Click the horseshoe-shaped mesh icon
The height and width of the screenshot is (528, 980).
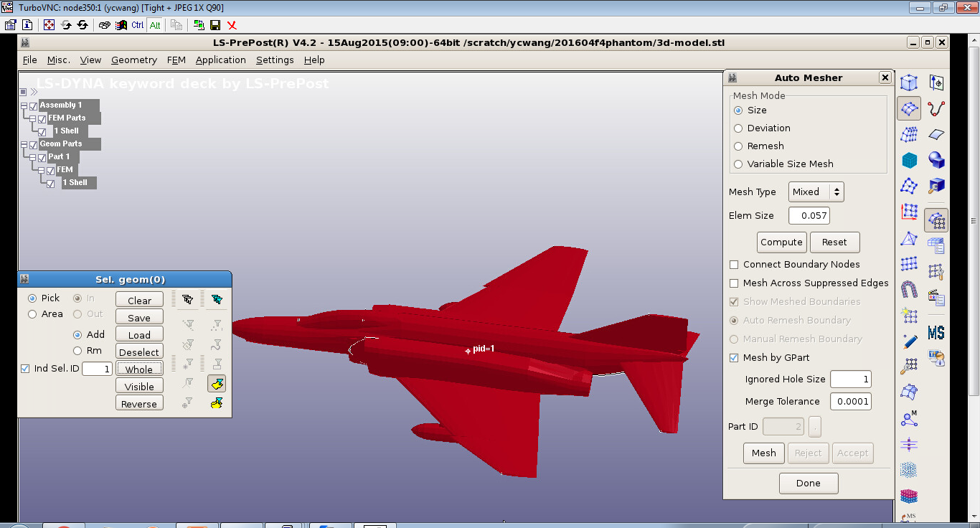(x=909, y=289)
